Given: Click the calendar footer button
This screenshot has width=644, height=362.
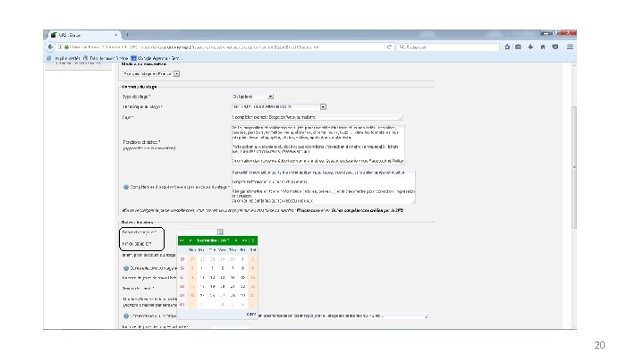Looking at the screenshot, I should (251, 314).
